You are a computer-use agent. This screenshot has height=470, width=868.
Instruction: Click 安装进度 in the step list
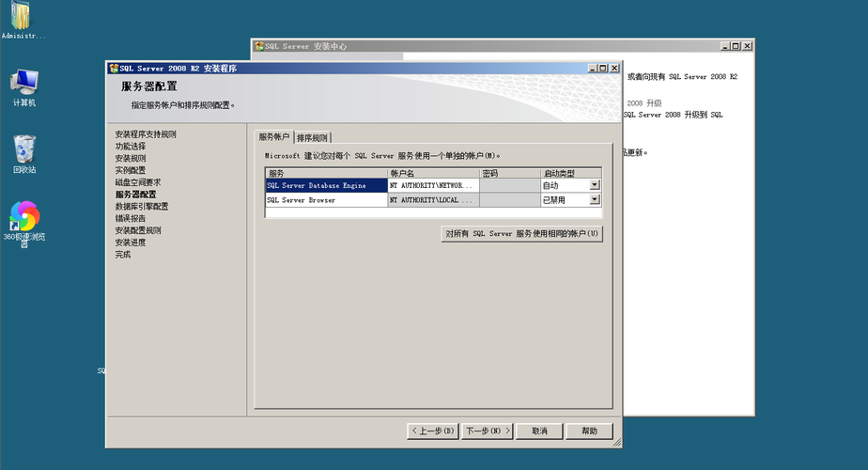[x=131, y=243]
